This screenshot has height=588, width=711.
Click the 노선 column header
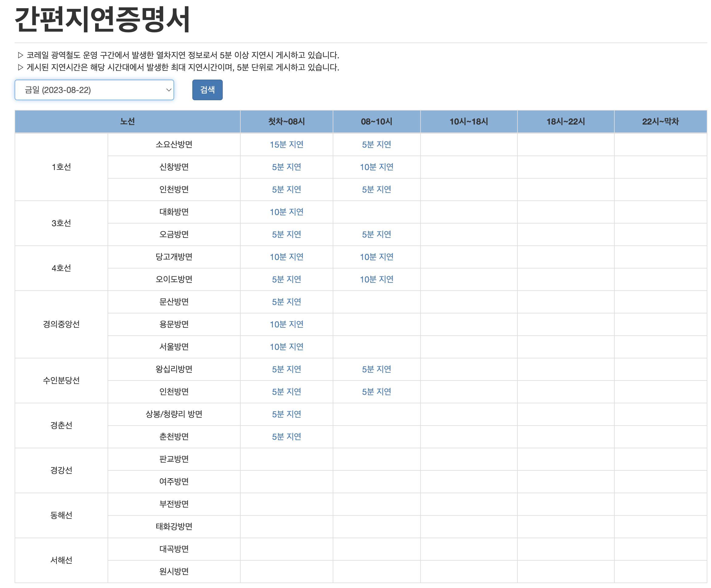coord(127,121)
